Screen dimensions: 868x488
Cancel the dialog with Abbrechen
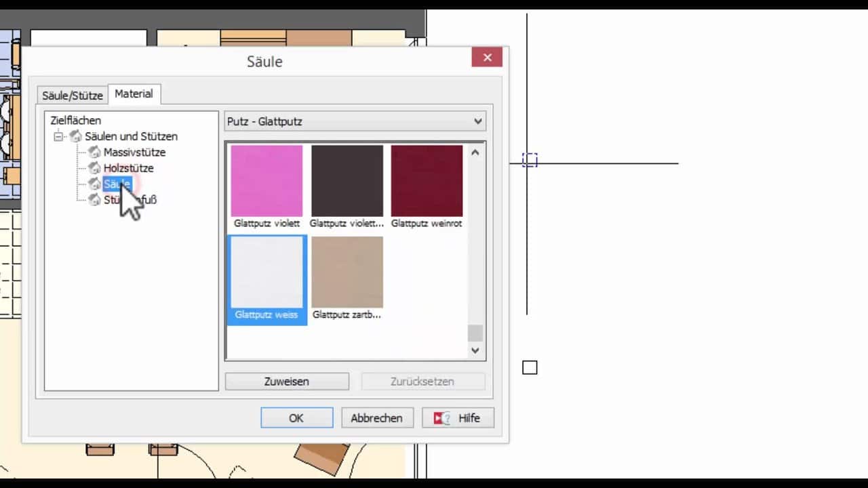376,418
